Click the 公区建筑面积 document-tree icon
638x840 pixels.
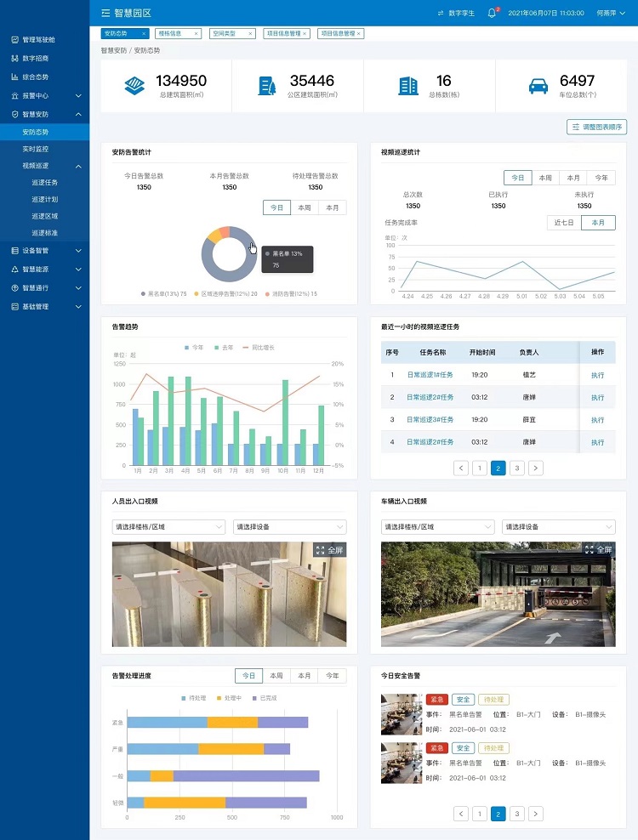[266, 86]
